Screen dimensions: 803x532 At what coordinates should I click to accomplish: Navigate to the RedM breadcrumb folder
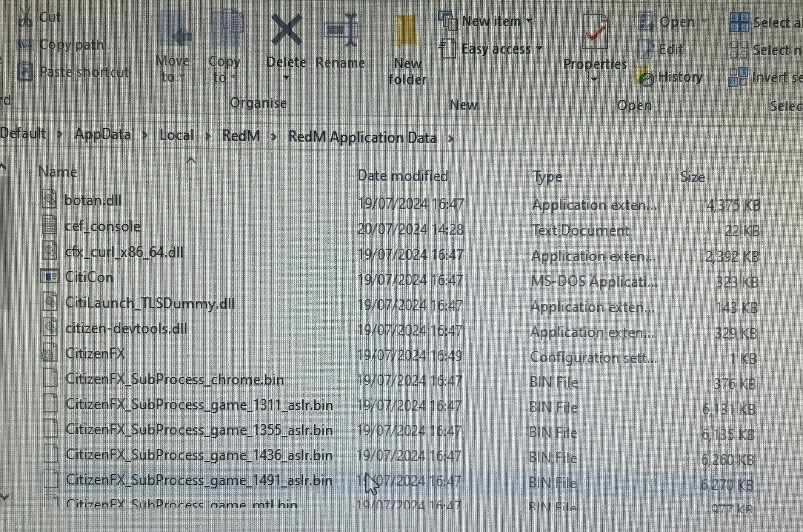(240, 136)
